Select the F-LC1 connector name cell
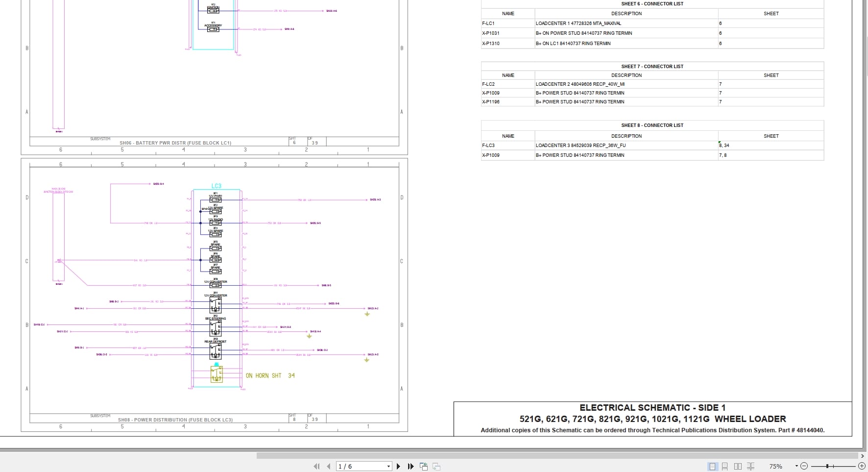 (x=508, y=23)
